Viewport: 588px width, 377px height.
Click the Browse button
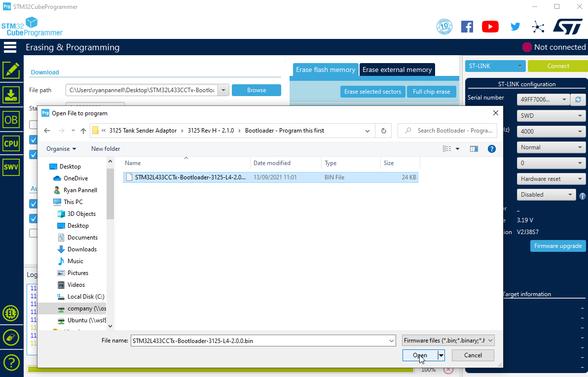256,90
